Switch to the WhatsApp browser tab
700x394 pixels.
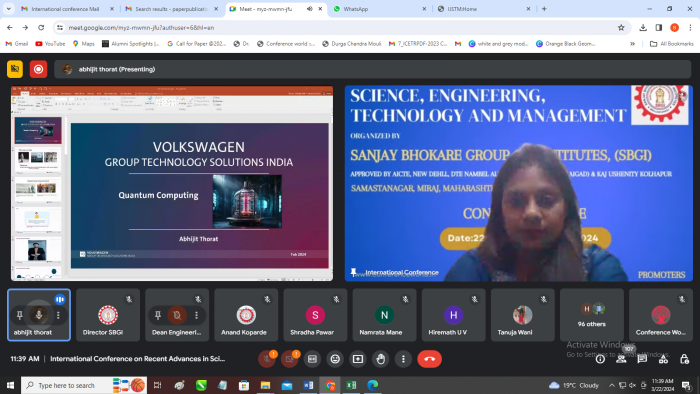coord(379,8)
